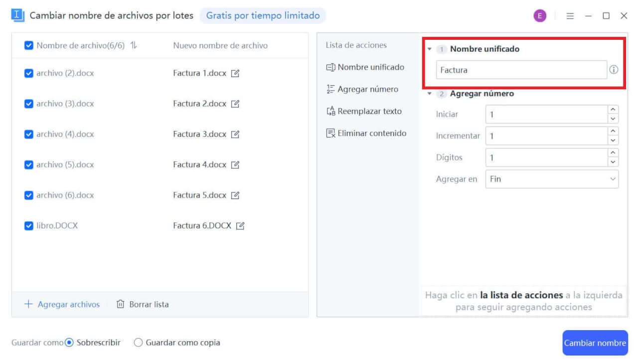
Task: Toggle the select-all files checkbox
Action: (29, 45)
